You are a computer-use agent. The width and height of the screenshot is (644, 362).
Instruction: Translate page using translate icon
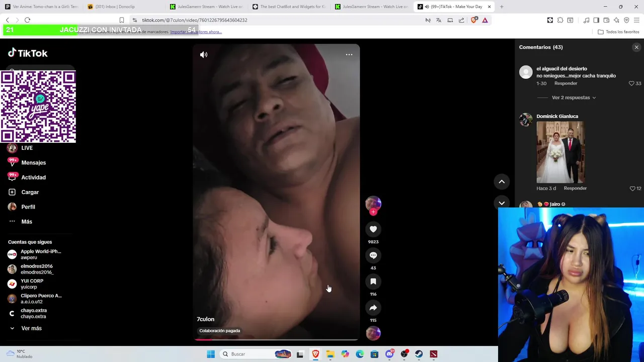(x=439, y=20)
